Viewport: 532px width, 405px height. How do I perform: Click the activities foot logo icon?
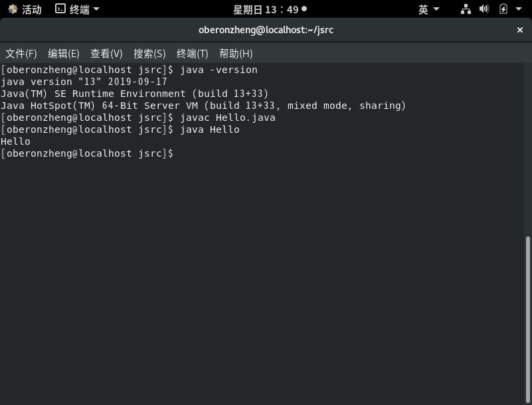click(x=13, y=9)
